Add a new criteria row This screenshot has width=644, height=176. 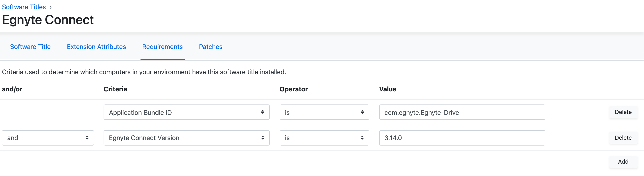(623, 162)
